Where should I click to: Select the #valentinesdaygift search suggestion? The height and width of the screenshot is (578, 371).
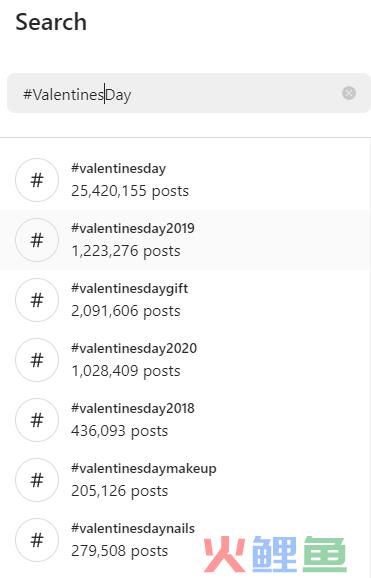click(186, 300)
